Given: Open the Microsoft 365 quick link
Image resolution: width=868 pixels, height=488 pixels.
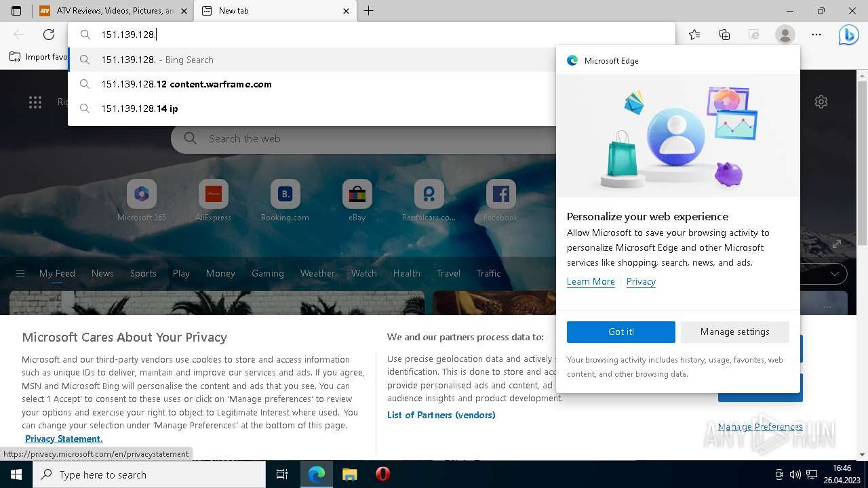Looking at the screenshot, I should (142, 201).
